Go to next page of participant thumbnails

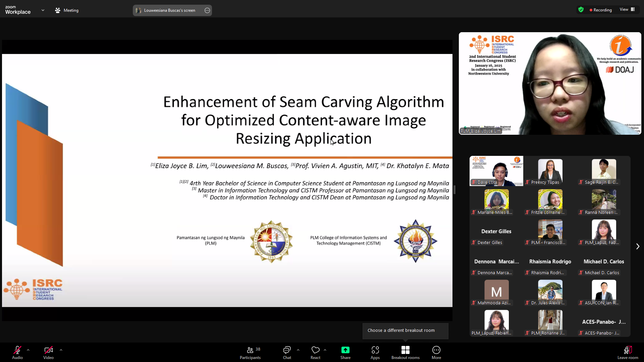638,246
